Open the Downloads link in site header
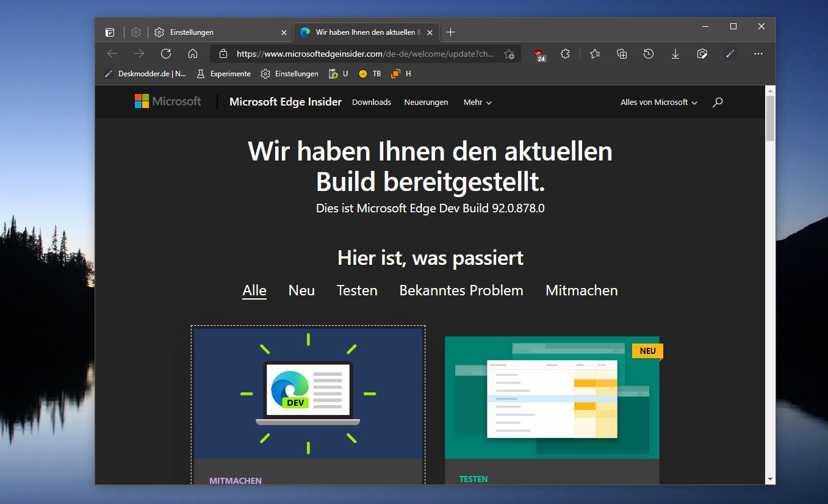The height and width of the screenshot is (504, 828). 372,102
